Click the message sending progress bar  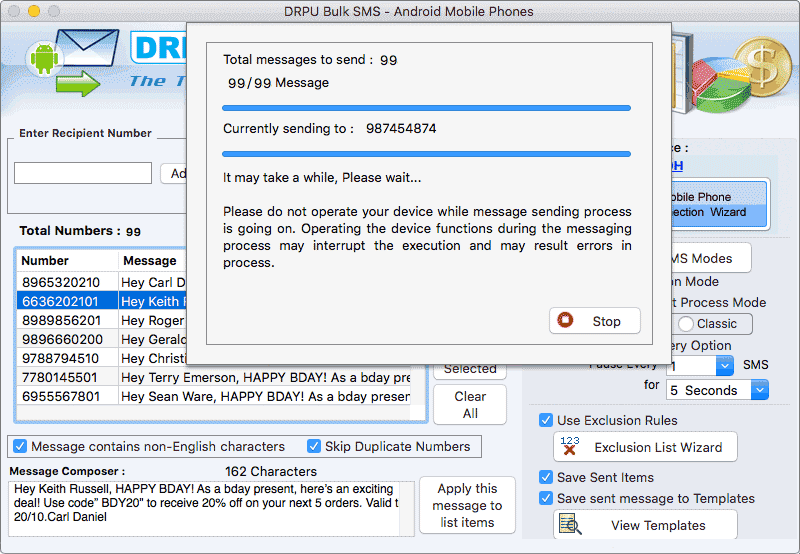pos(426,107)
